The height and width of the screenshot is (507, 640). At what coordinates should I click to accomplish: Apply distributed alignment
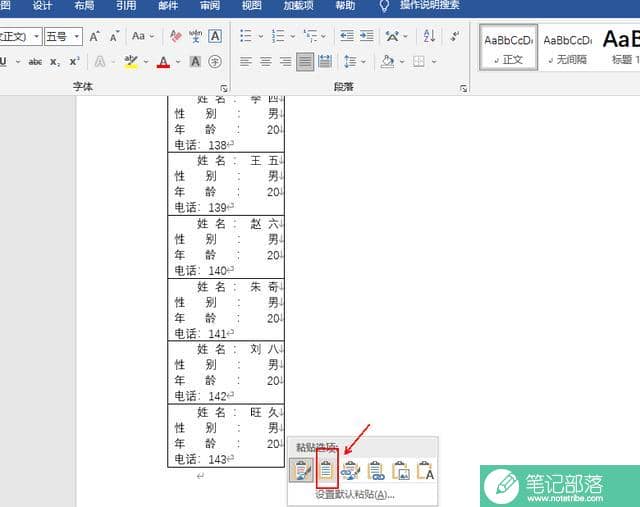click(325, 62)
